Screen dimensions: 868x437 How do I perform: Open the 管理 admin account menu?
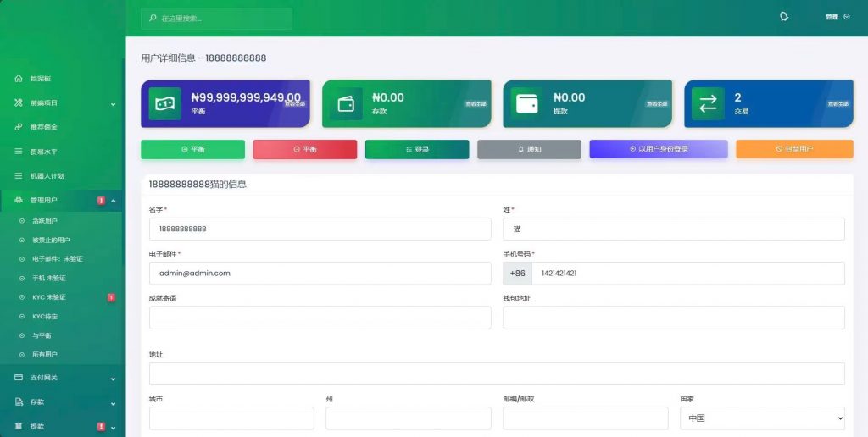pyautogui.click(x=837, y=17)
